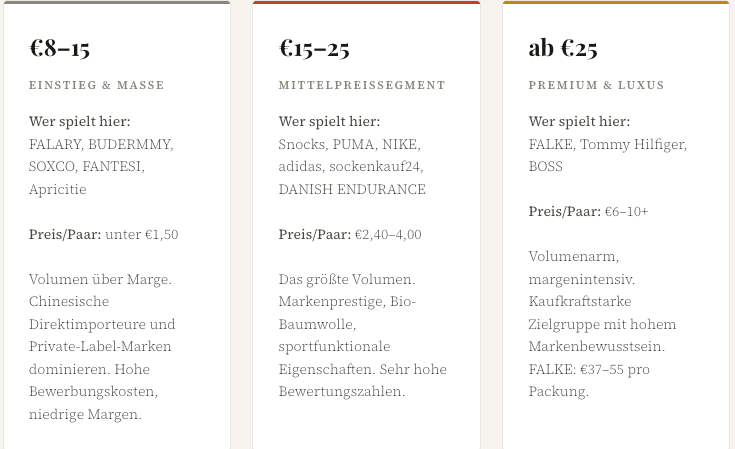Select the PREMIUM & LUXUS label
The height and width of the screenshot is (449, 735).
[x=596, y=85]
